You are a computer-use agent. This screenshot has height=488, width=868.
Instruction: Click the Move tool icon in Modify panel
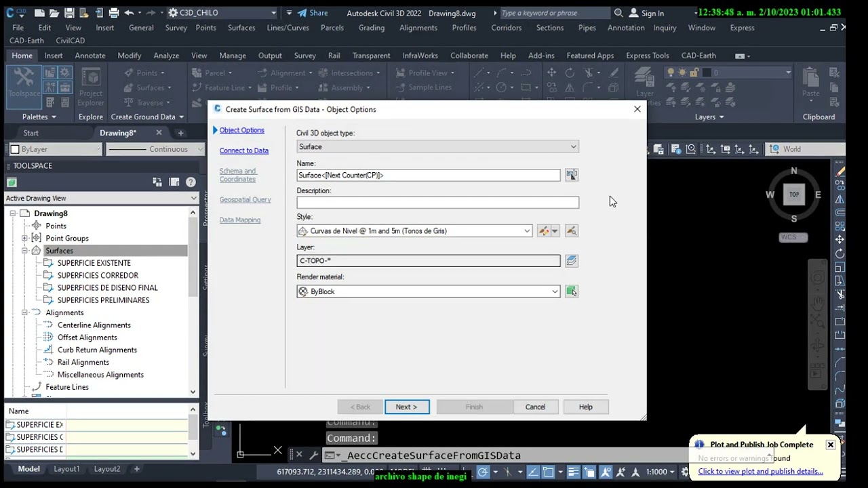click(x=551, y=73)
